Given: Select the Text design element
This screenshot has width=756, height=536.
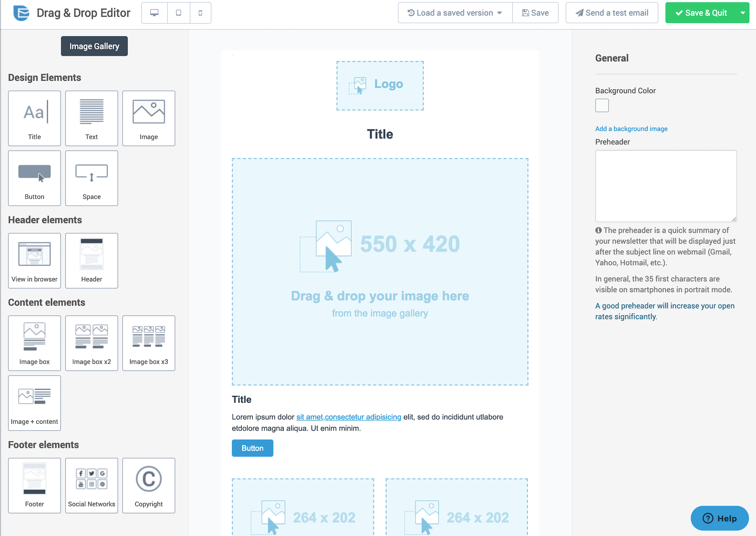Looking at the screenshot, I should pyautogui.click(x=92, y=118).
